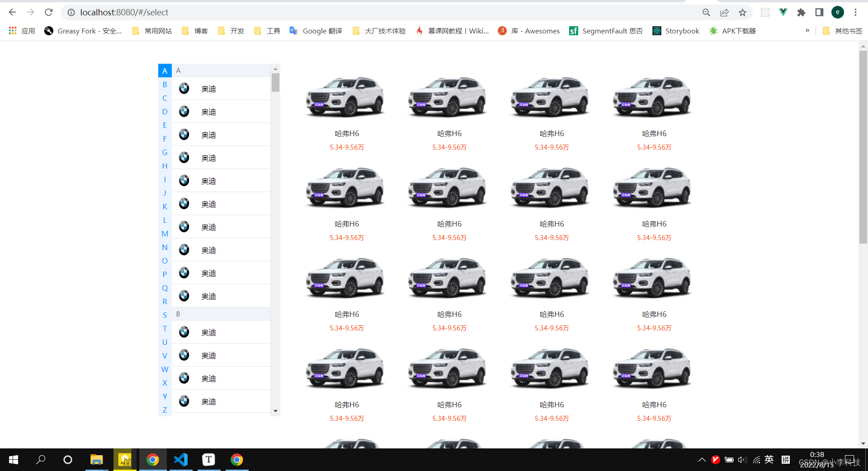868x471 pixels.
Task: Click brand list scroll-down arrow
Action: coord(275,411)
